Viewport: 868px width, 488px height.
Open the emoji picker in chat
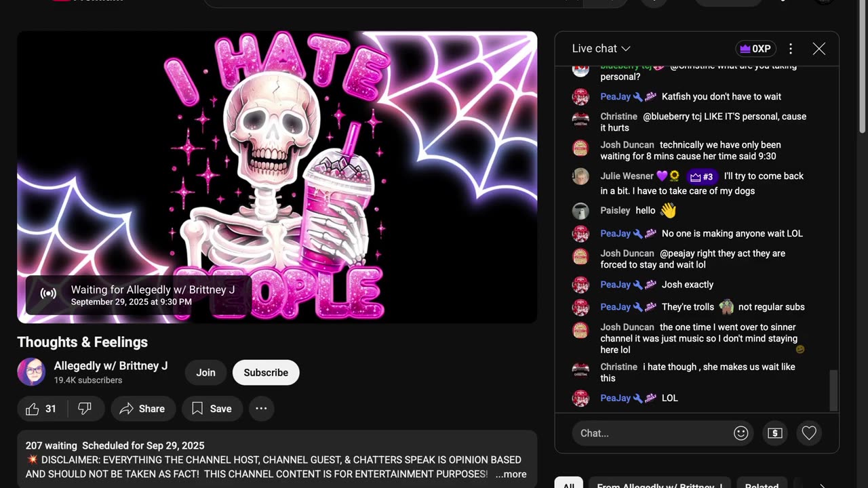[x=741, y=433]
